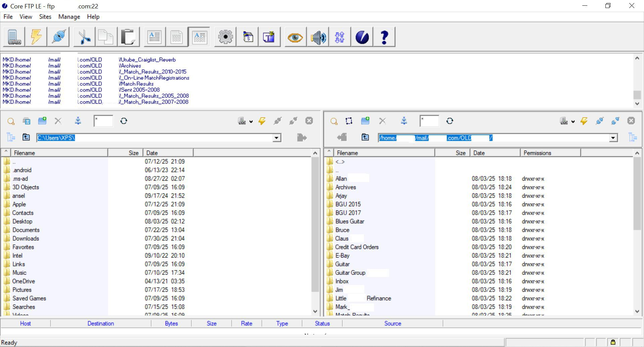Click the local panel search magnifier icon
Viewport: 644px width, 347px height.
(11, 121)
